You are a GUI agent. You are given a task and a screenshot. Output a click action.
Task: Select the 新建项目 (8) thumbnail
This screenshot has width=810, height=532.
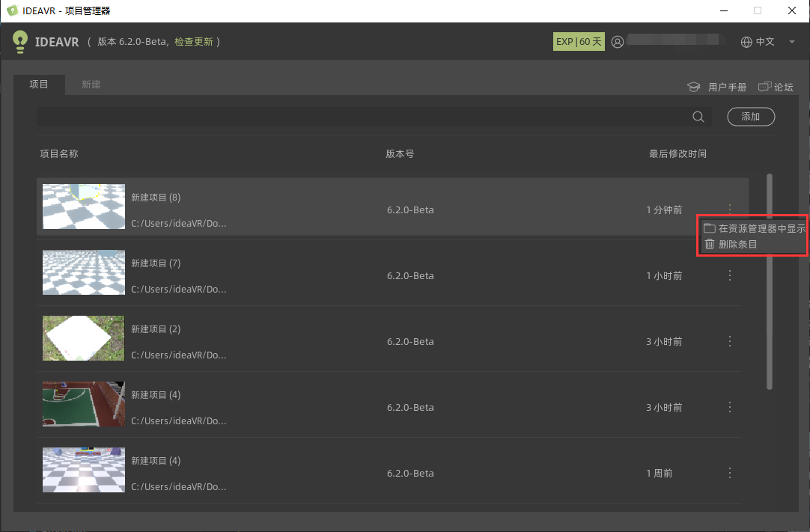(84, 207)
